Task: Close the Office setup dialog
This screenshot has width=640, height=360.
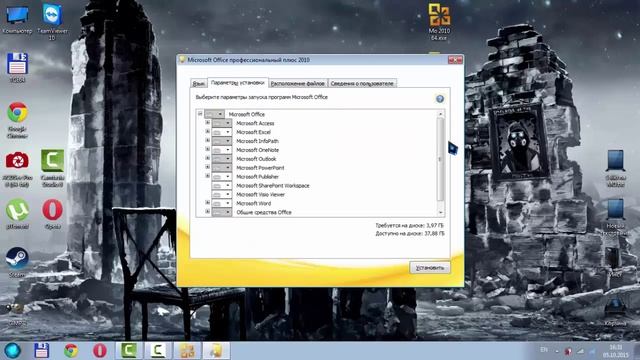Action: coord(456,60)
